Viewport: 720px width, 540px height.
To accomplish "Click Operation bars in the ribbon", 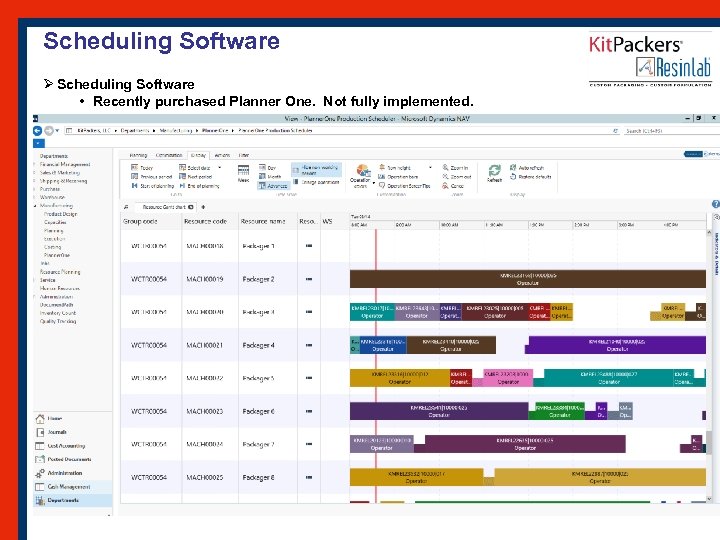I will pyautogui.click(x=398, y=176).
